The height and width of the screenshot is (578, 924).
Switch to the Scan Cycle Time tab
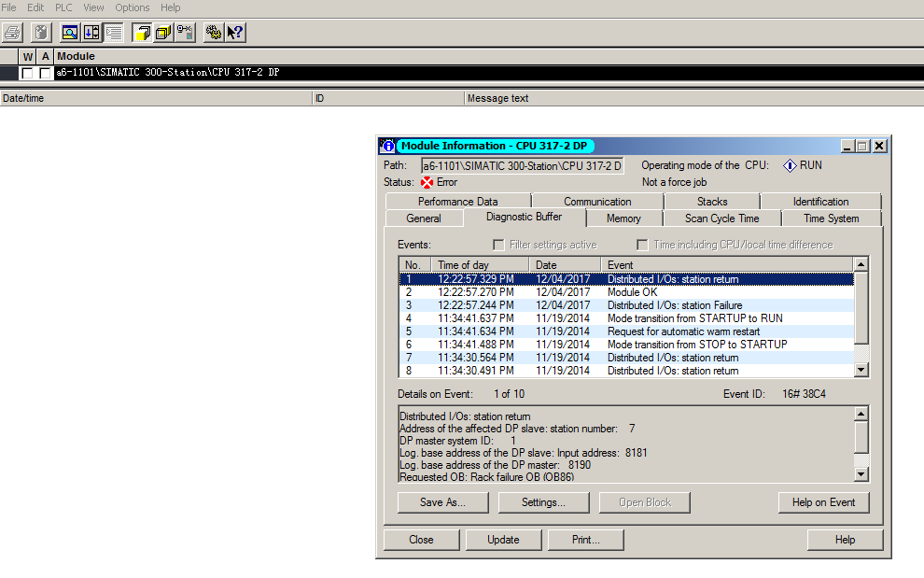[721, 219]
